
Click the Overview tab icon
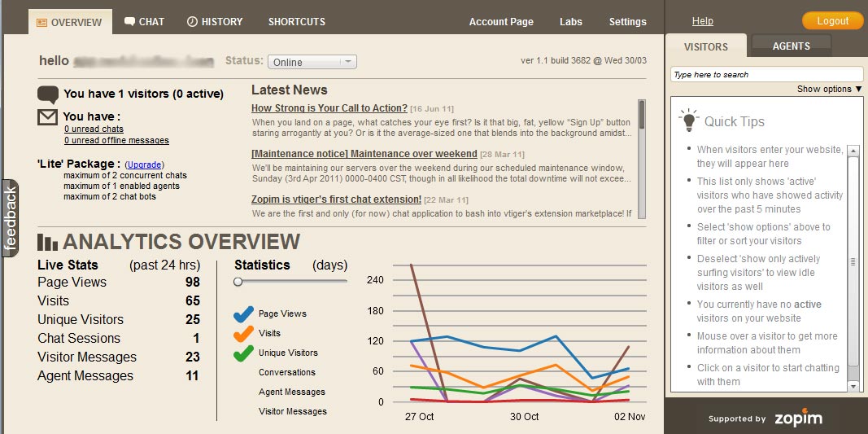[x=41, y=23]
